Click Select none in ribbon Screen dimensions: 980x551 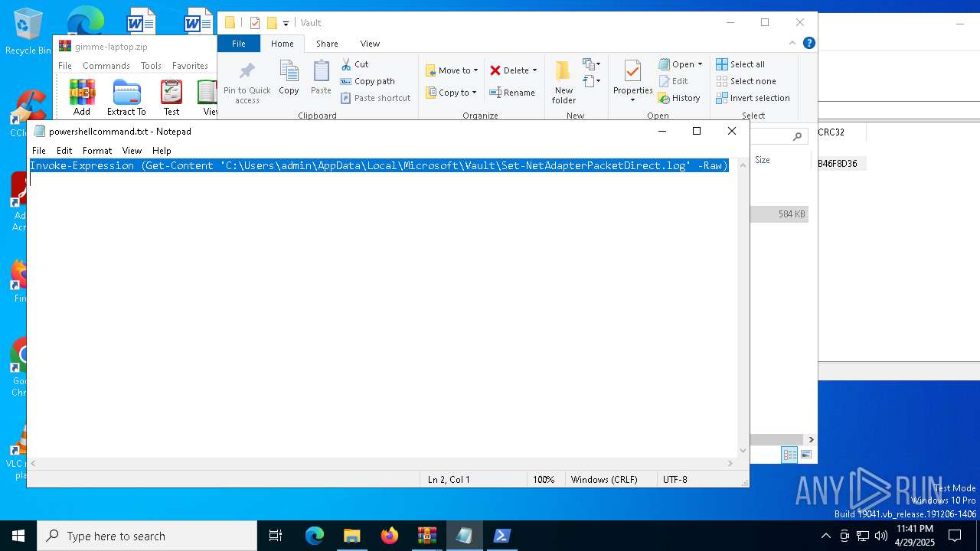click(x=746, y=81)
